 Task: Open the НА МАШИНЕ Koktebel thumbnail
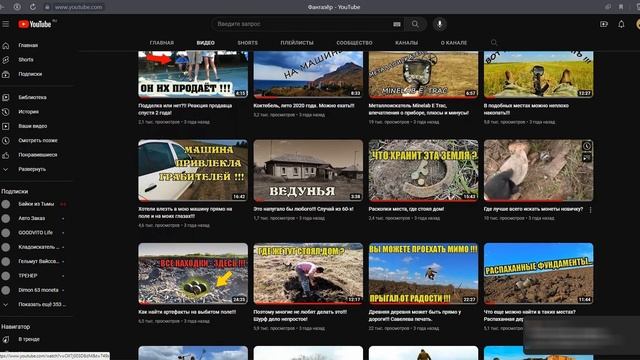[x=308, y=75]
